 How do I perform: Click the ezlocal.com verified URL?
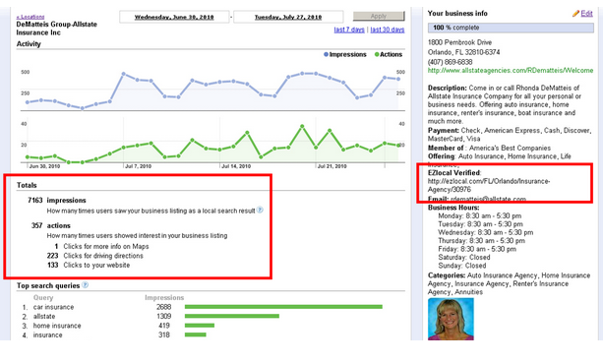pyautogui.click(x=489, y=185)
